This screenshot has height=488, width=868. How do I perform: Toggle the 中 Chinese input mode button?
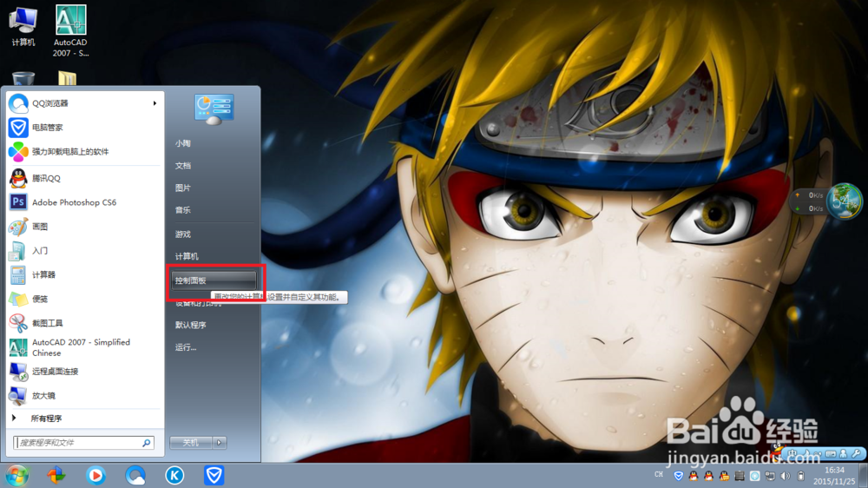[792, 453]
